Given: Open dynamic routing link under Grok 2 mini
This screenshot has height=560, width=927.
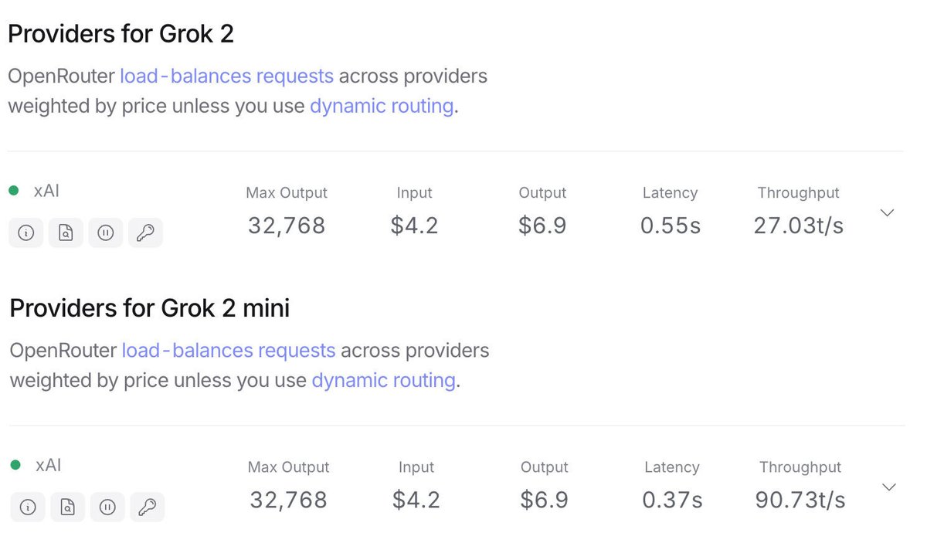Looking at the screenshot, I should pos(383,380).
